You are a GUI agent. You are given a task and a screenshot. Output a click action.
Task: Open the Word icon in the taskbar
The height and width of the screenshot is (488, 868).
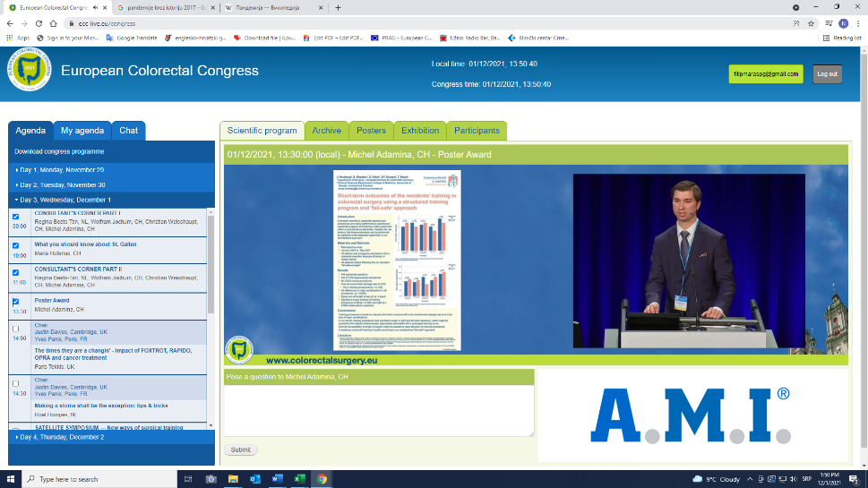(x=277, y=479)
